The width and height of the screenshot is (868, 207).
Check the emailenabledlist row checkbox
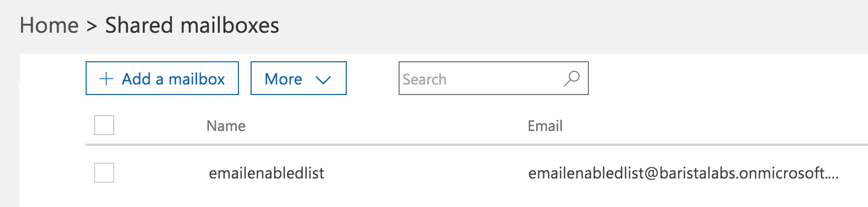click(x=104, y=173)
